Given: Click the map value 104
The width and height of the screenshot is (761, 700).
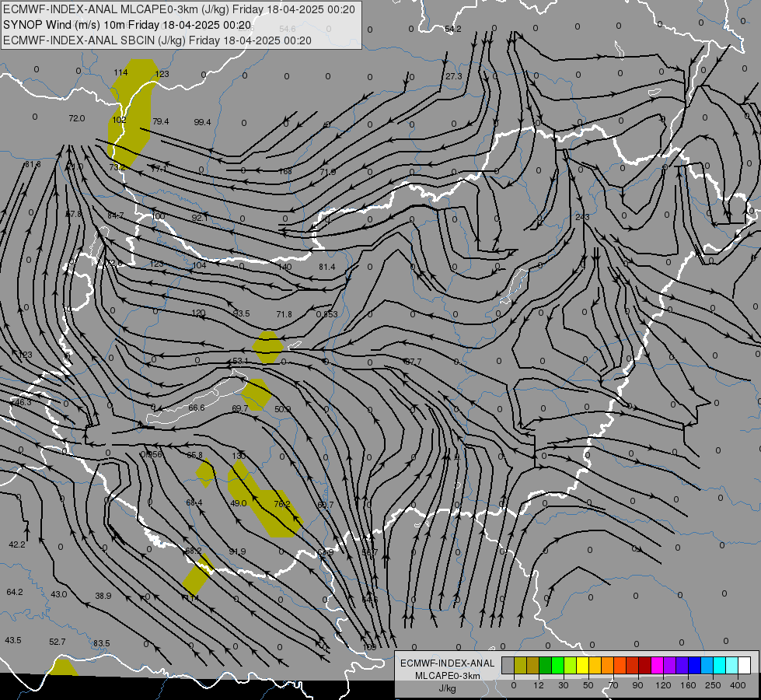Looking at the screenshot, I should tap(200, 264).
